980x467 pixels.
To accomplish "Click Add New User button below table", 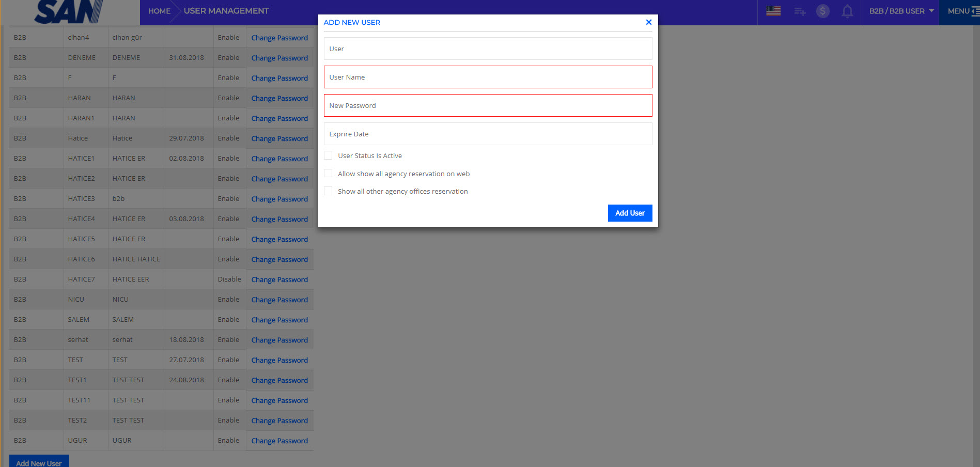I will pos(39,462).
